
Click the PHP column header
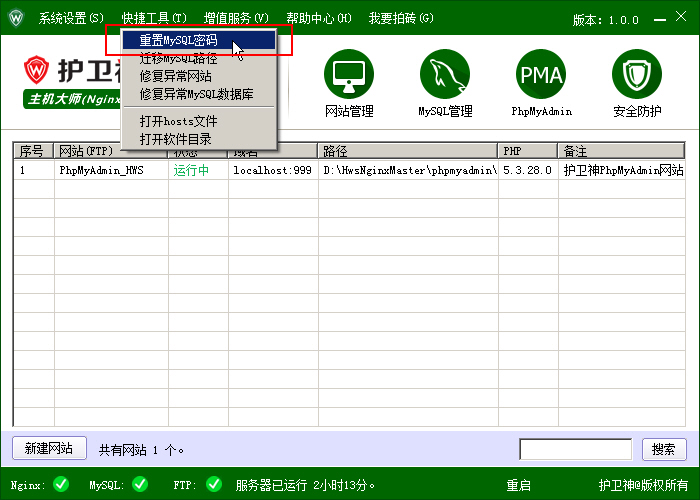[x=528, y=151]
